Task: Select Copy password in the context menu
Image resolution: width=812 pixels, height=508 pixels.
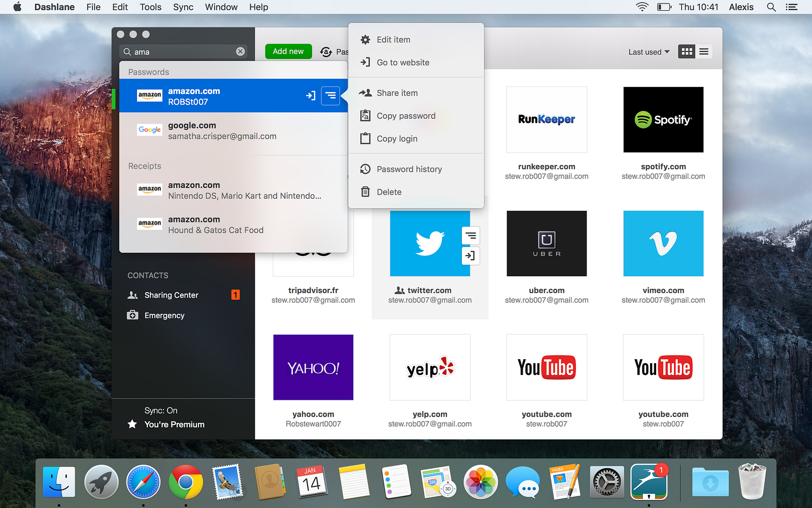Action: (416, 116)
